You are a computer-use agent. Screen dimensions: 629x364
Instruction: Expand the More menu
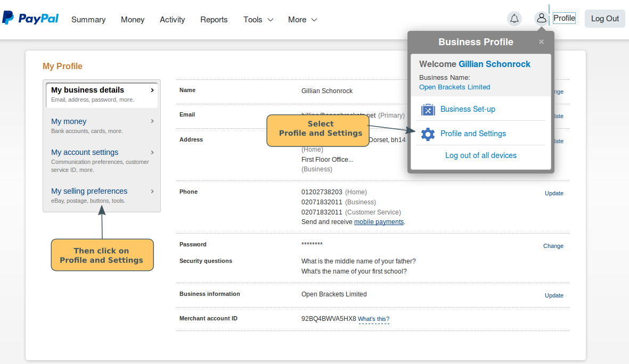coord(301,19)
